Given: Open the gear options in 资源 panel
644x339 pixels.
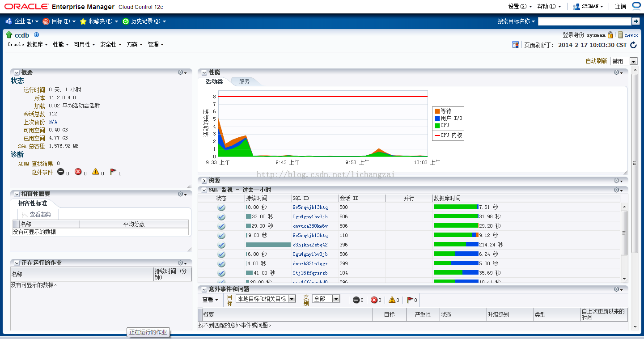Looking at the screenshot, I should (x=619, y=181).
